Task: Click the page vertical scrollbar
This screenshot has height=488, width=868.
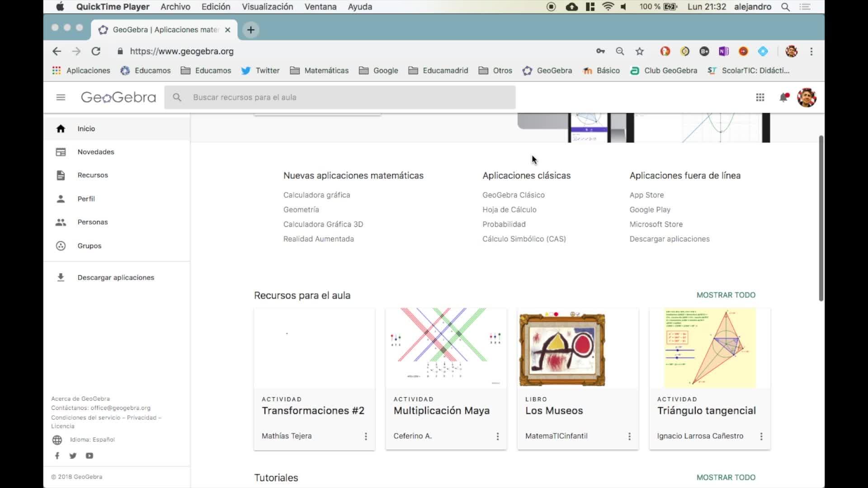Action: coord(821,218)
